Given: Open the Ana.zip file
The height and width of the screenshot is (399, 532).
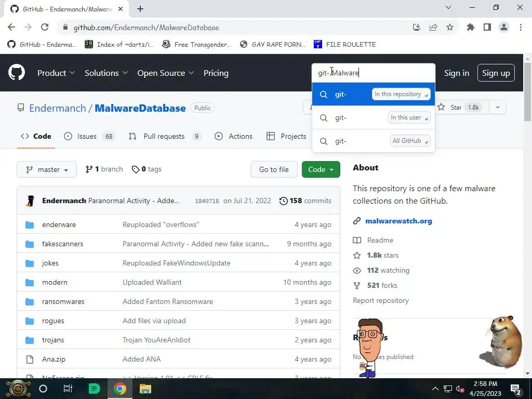Looking at the screenshot, I should tap(54, 359).
